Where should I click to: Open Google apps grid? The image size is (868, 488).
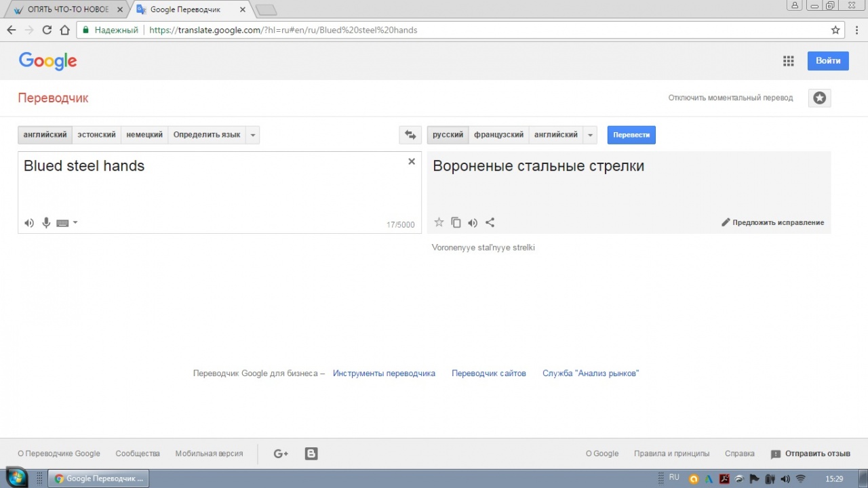click(788, 61)
